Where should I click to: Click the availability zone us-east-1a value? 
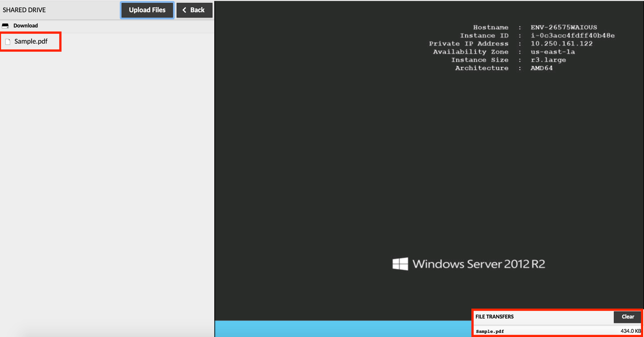pyautogui.click(x=553, y=52)
